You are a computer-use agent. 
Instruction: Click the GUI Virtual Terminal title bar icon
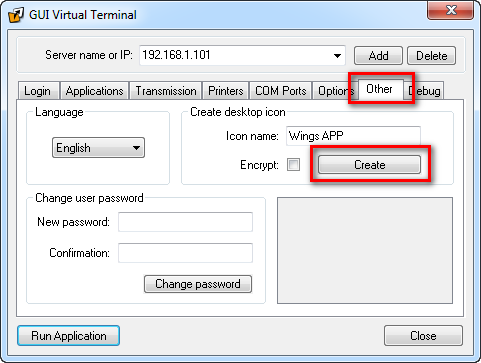click(16, 15)
